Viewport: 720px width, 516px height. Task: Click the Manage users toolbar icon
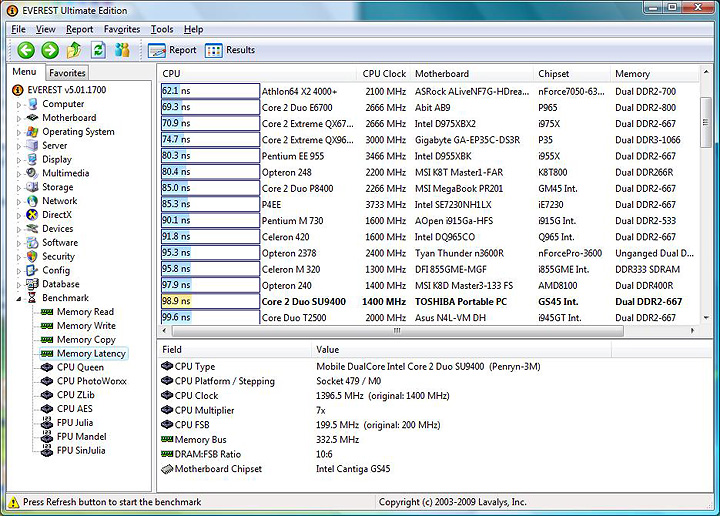click(122, 50)
